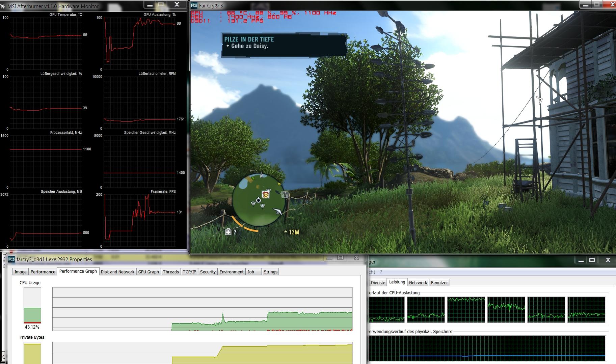Click the "Gehe zu Daisy." objective text
Image resolution: width=616 pixels, height=364 pixels.
(x=250, y=46)
